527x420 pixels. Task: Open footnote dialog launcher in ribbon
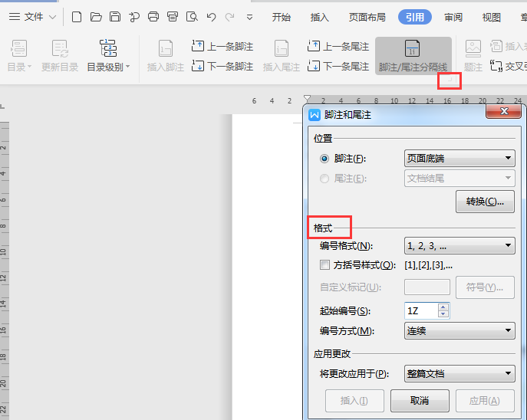450,80
